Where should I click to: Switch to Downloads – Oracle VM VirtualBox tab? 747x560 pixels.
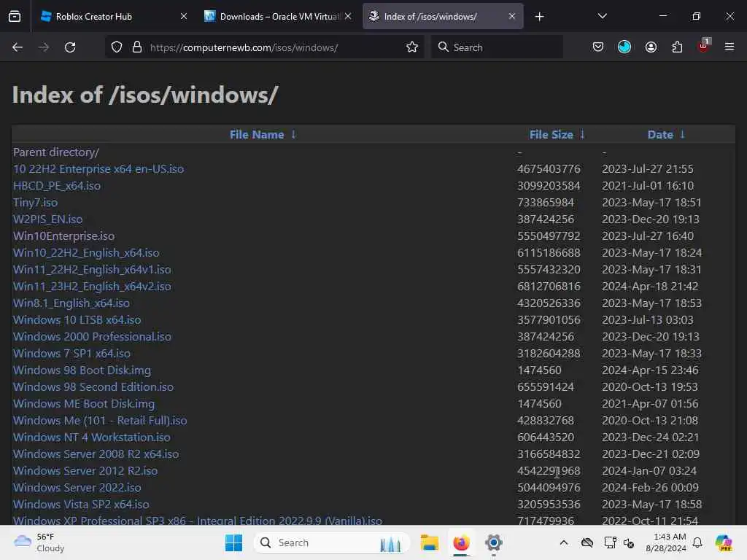click(x=278, y=16)
